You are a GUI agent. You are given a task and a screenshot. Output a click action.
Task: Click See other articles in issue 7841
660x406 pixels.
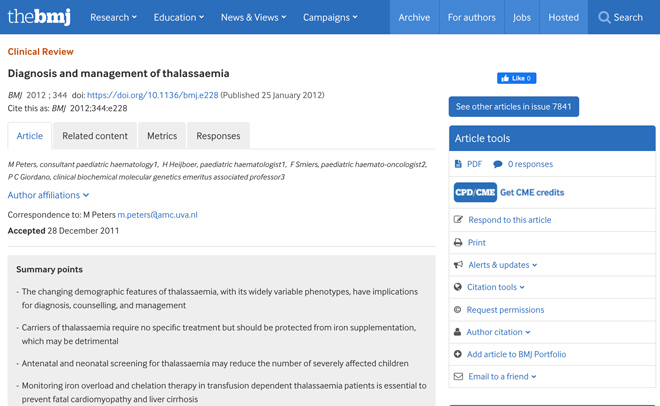tap(514, 106)
